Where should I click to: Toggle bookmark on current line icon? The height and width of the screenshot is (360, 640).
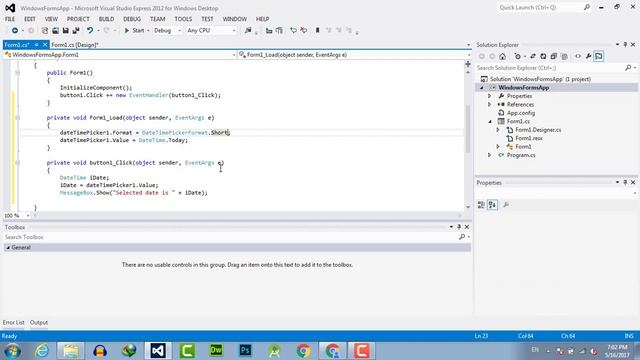[x=317, y=31]
